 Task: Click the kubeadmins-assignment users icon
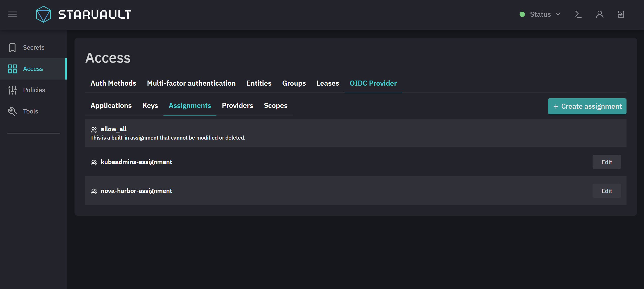coord(94,162)
